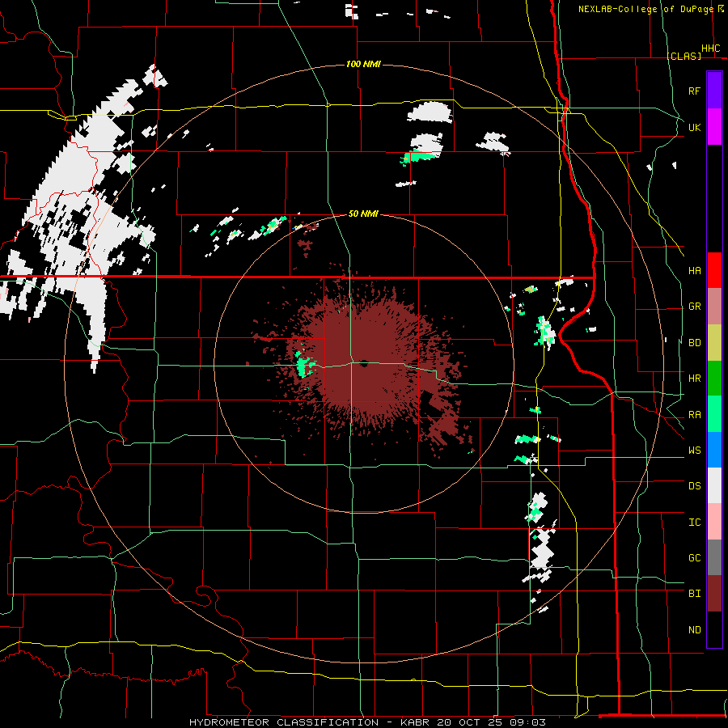Image resolution: width=728 pixels, height=728 pixels.
Task: Select the dusty-pink GR legend swatch
Action: pos(714,307)
